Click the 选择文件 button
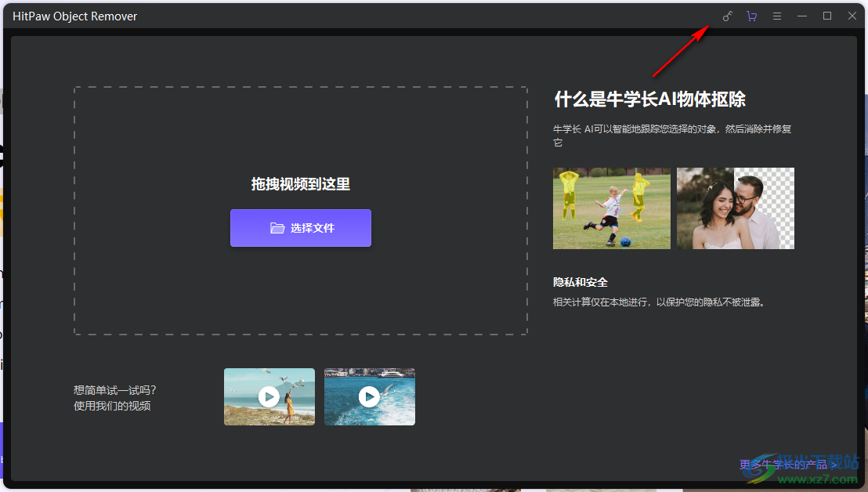The width and height of the screenshot is (868, 492). pyautogui.click(x=301, y=228)
